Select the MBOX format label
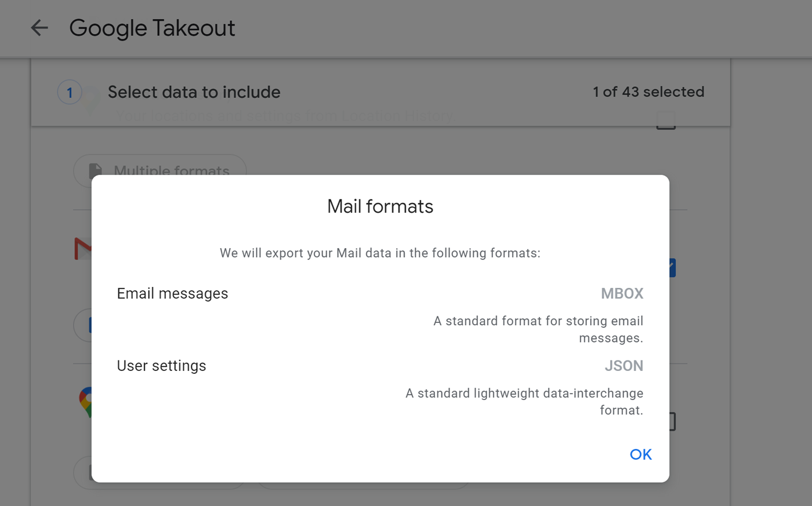The image size is (812, 506). click(x=622, y=294)
